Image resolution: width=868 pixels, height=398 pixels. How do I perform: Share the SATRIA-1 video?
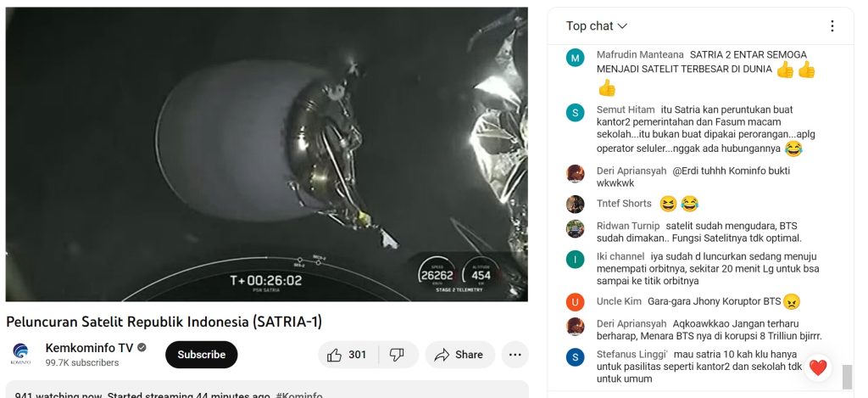point(460,355)
